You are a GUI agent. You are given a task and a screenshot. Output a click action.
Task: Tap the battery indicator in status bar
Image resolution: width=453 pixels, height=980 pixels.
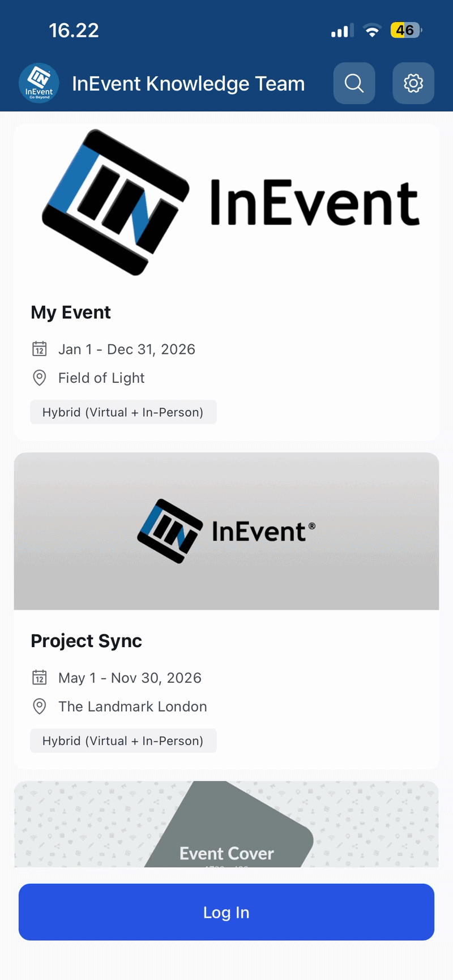coord(406,30)
